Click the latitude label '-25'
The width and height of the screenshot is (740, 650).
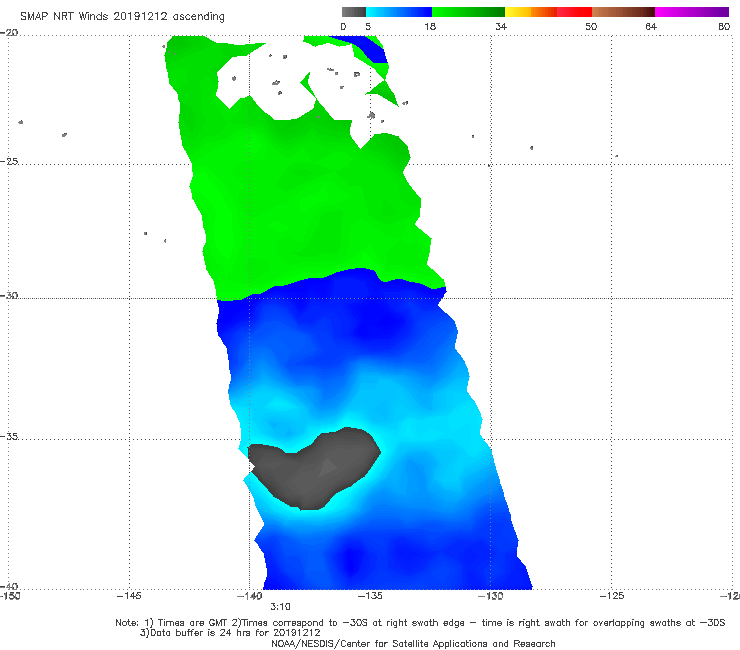point(9,161)
